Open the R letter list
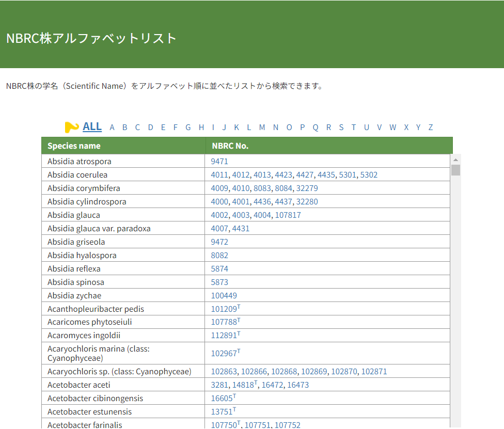 point(328,128)
